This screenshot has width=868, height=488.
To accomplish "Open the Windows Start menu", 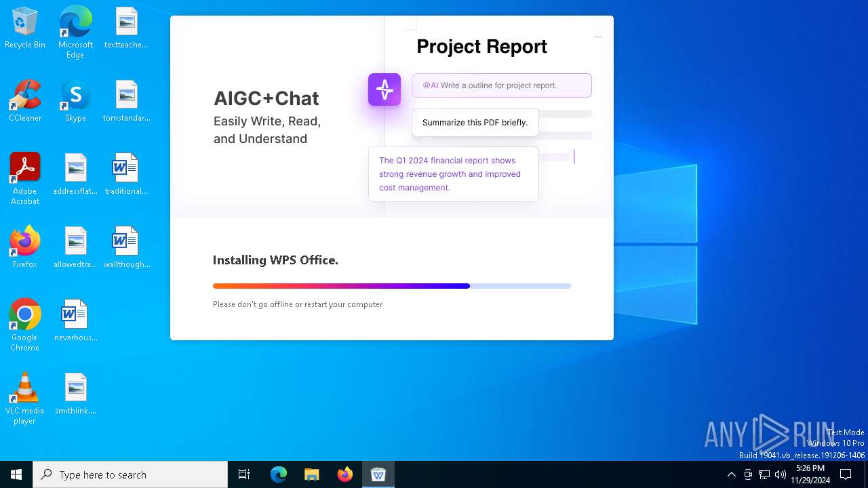I will click(16, 474).
